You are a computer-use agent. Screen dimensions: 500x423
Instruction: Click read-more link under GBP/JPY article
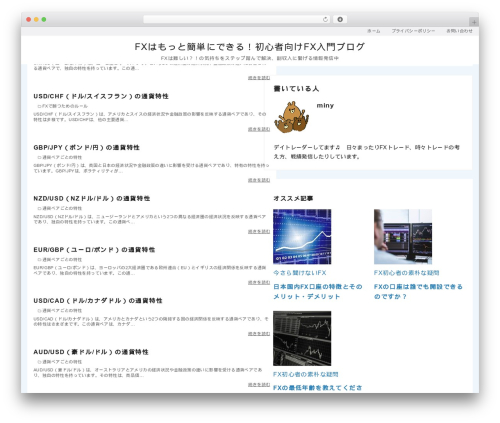click(259, 180)
